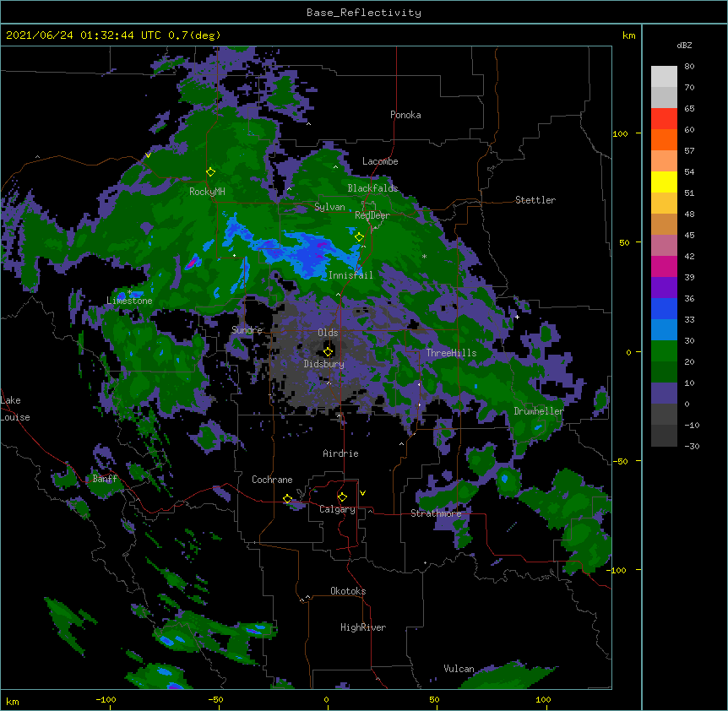
Task: Click the Banff town label
Action: [105, 479]
